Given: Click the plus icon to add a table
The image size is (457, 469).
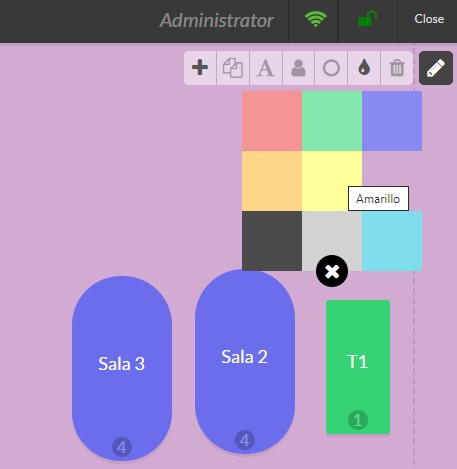Looking at the screenshot, I should pyautogui.click(x=200, y=68).
